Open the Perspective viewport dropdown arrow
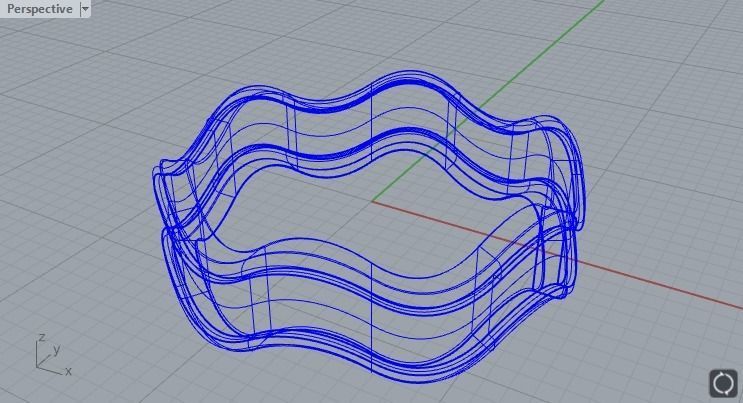Screen dimensions: 743x403 pyautogui.click(x=85, y=9)
